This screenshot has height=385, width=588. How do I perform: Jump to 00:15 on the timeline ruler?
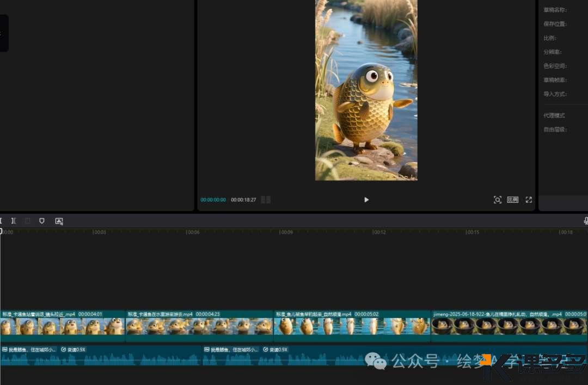pyautogui.click(x=473, y=232)
